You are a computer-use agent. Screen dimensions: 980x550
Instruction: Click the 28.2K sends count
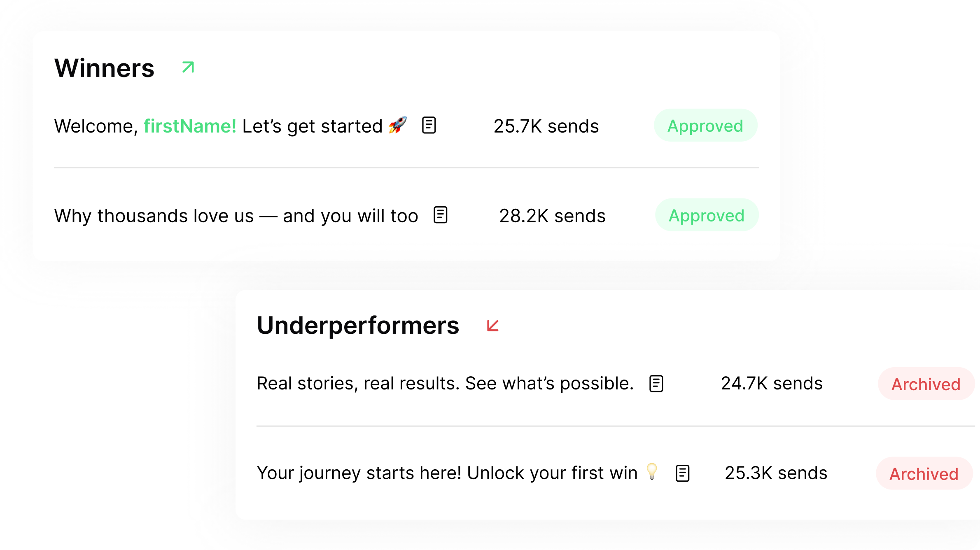pos(552,215)
